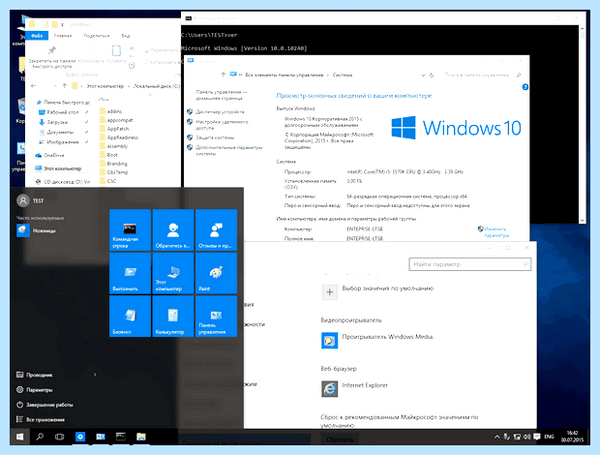Viewport: 600px width, 455px height.
Task: Click the Find a setting search field
Action: pyautogui.click(x=470, y=264)
